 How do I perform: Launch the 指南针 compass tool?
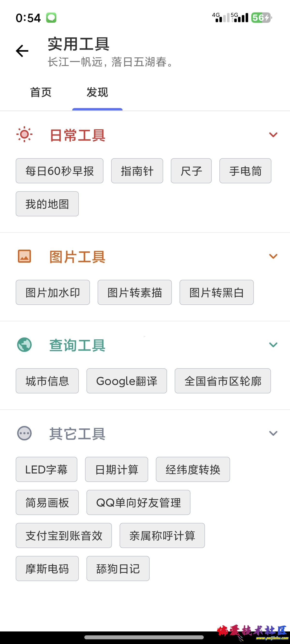pos(137,171)
